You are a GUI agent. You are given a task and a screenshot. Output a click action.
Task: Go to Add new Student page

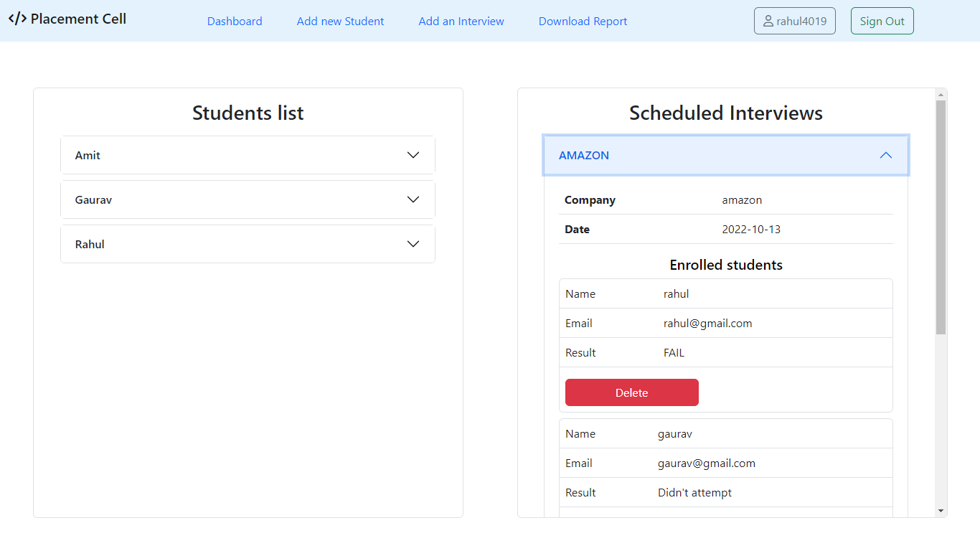click(340, 22)
